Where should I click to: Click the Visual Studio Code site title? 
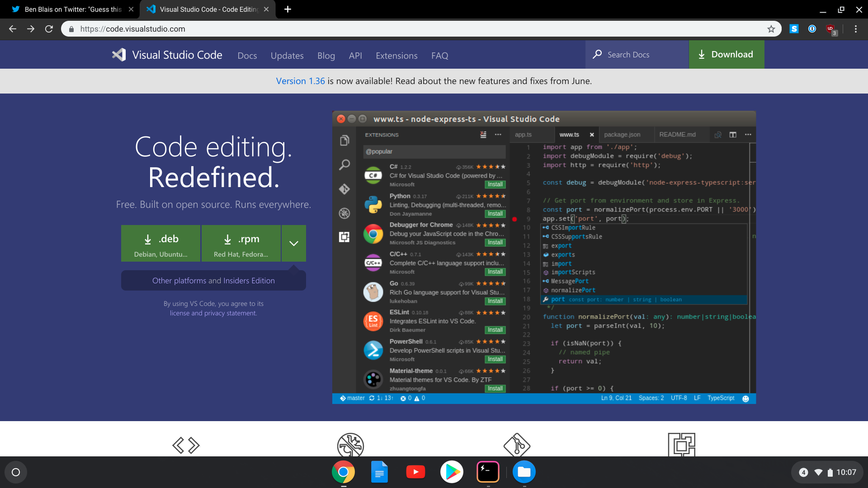pyautogui.click(x=177, y=55)
